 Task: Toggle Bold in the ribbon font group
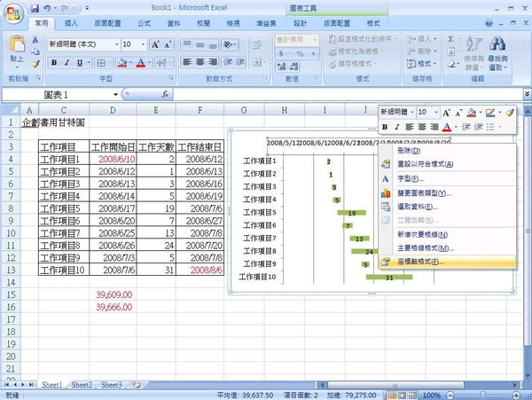pyautogui.click(x=54, y=63)
